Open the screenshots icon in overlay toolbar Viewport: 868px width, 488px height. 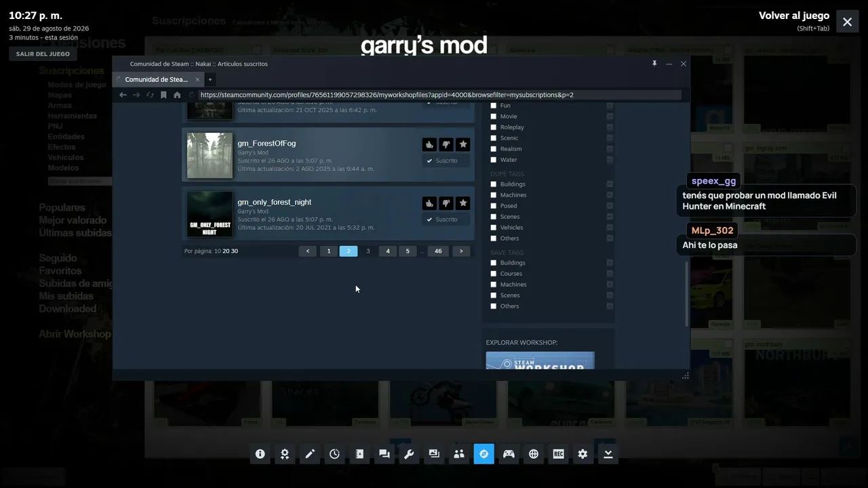434,454
